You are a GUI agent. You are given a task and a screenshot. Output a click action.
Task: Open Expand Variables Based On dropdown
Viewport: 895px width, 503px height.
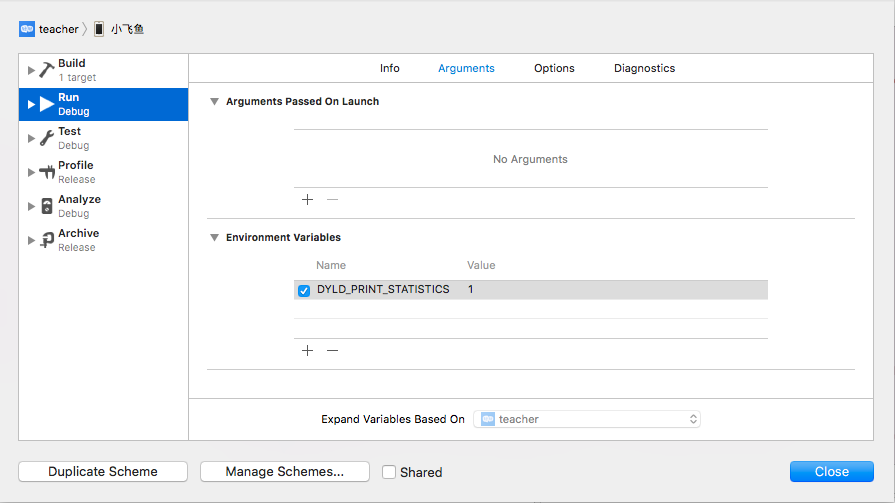click(587, 419)
